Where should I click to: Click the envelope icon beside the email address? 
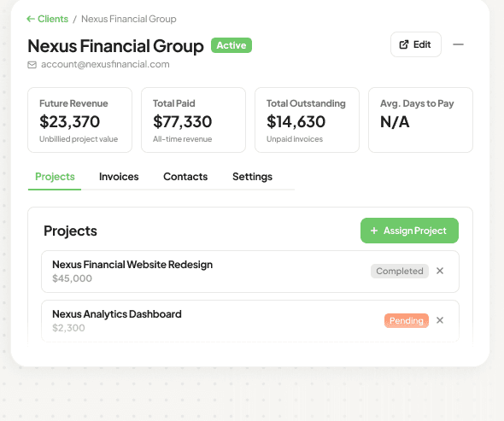(32, 65)
